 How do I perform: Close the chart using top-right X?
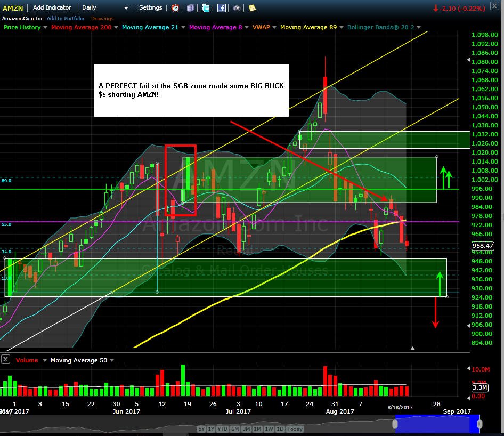tap(494, 6)
